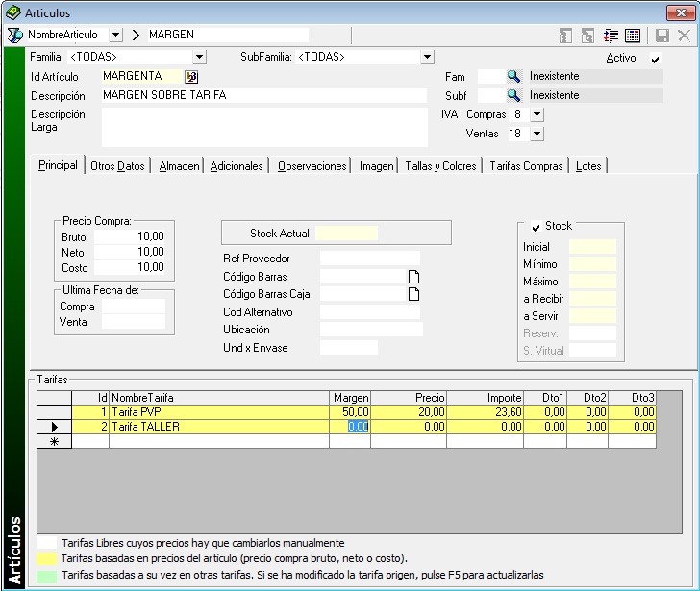Screen dimensions: 700x591
Task: Click the Und x Envase input field
Action: pos(349,348)
